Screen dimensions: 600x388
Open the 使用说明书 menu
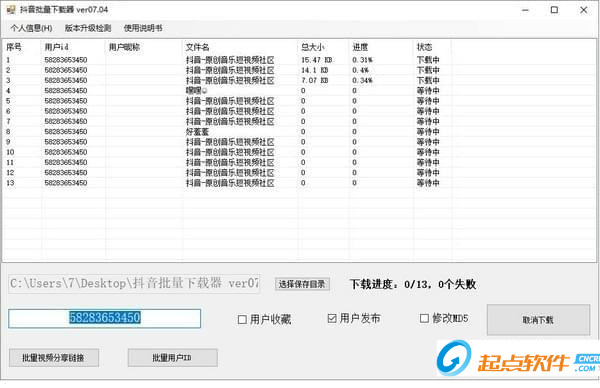pyautogui.click(x=143, y=28)
